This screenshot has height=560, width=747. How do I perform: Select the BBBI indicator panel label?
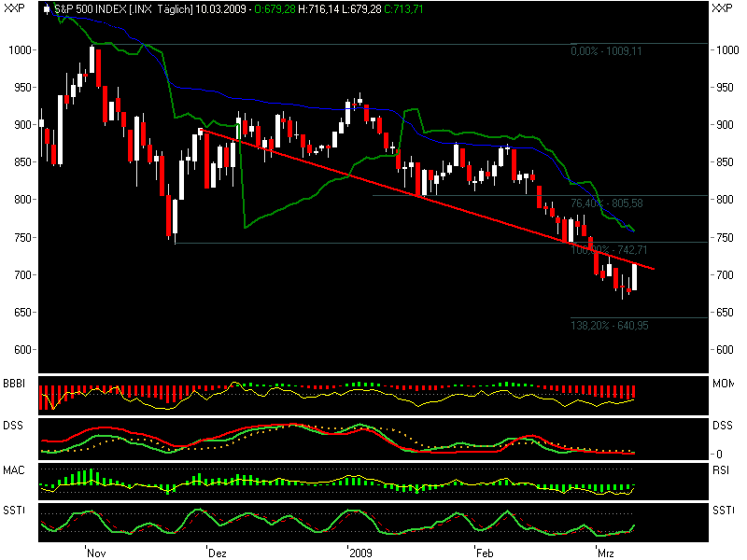12,385
